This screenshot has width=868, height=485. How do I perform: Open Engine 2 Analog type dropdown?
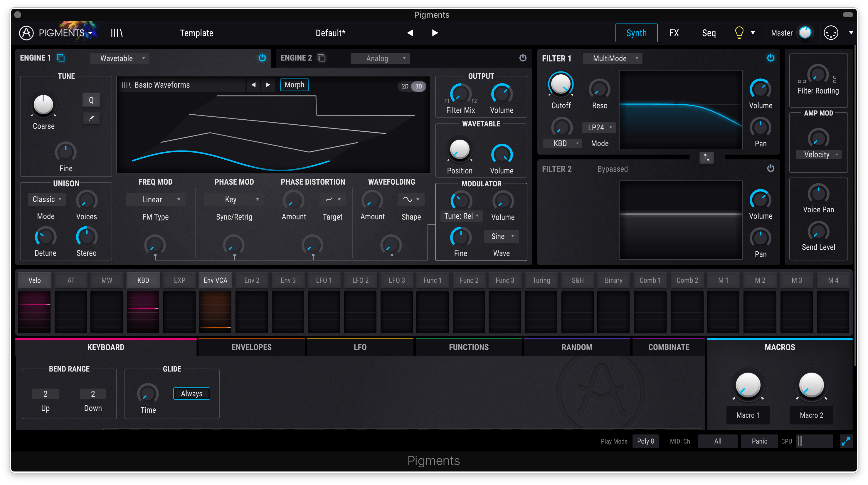(x=380, y=58)
